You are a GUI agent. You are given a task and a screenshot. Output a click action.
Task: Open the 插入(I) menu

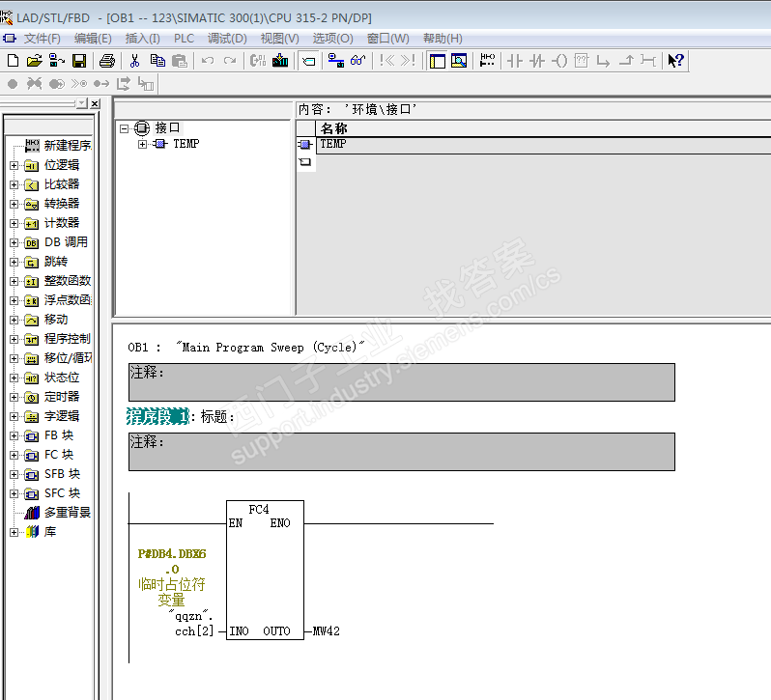coord(143,39)
